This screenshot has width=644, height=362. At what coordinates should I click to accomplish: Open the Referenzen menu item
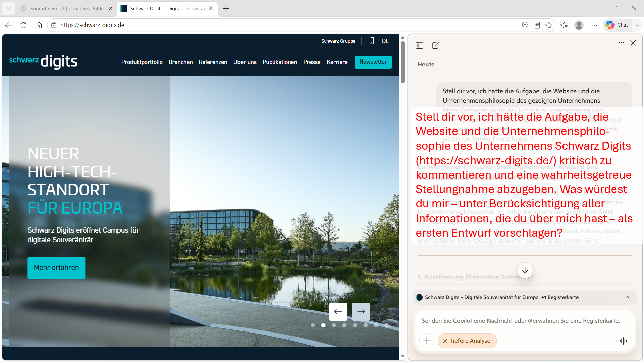tap(213, 62)
